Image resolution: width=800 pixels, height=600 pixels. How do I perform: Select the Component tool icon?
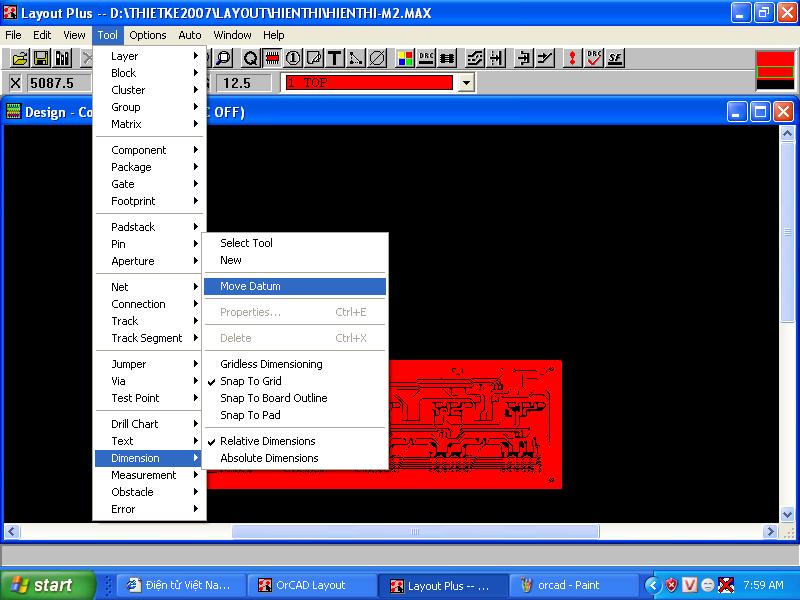(x=271, y=58)
